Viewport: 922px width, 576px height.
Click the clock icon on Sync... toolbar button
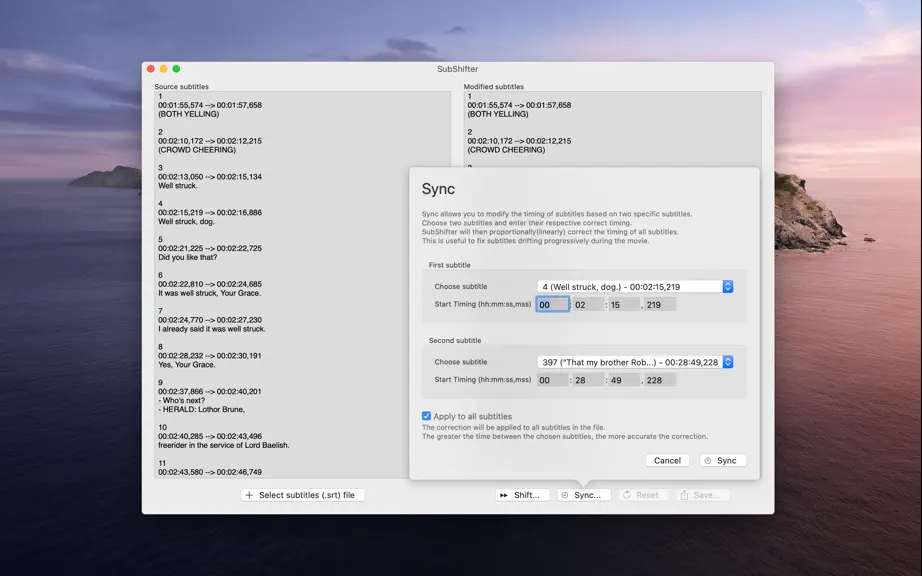click(x=565, y=495)
